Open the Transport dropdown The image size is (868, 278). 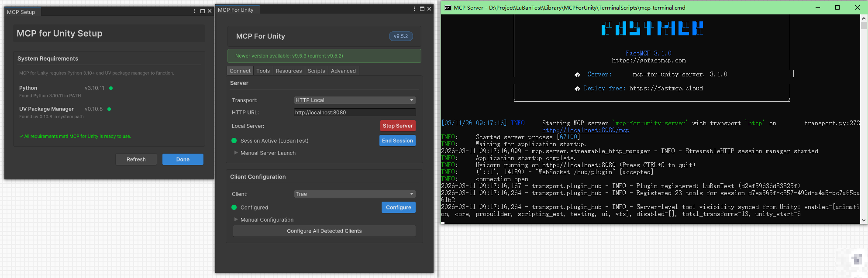[355, 100]
